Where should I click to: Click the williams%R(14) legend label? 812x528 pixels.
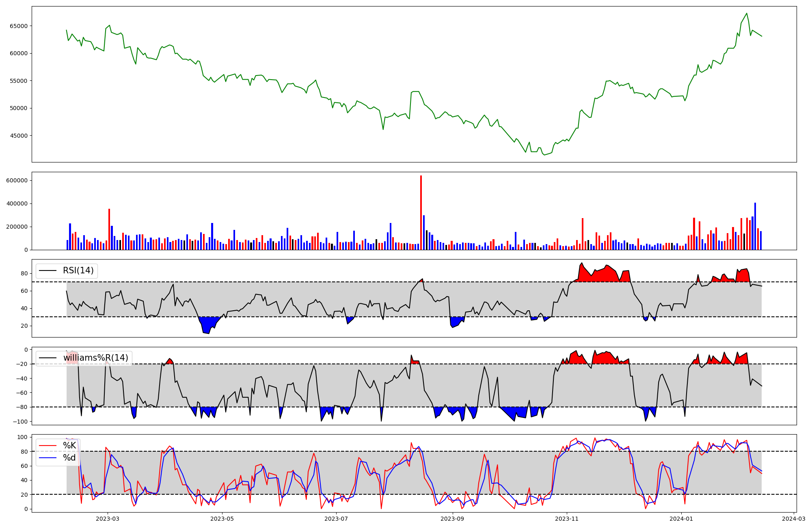[x=95, y=358]
